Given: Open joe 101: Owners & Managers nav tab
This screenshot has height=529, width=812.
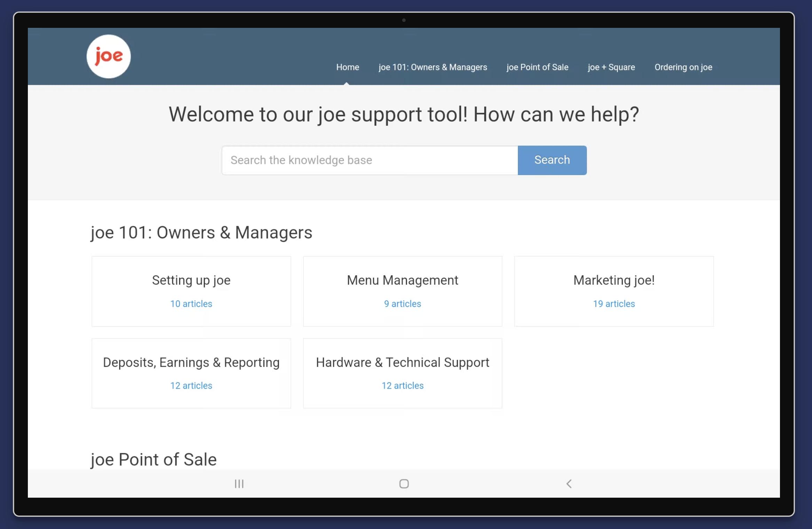Looking at the screenshot, I should pos(433,67).
